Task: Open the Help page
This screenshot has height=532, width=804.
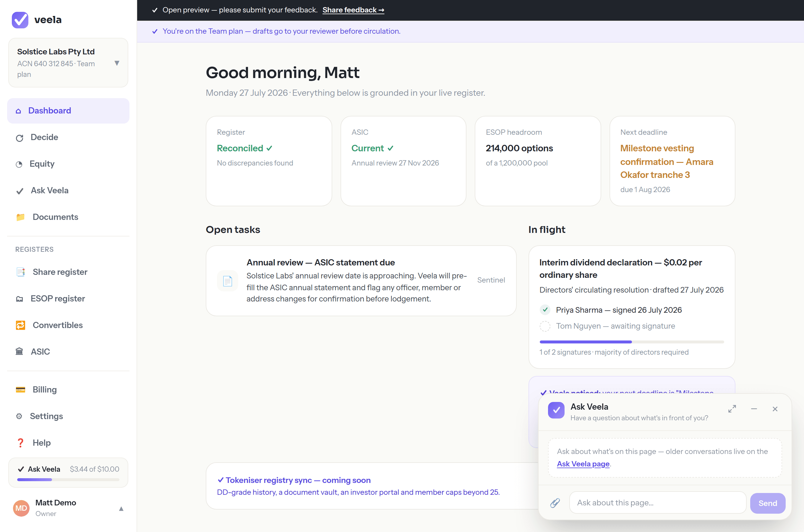Action: pyautogui.click(x=68, y=443)
